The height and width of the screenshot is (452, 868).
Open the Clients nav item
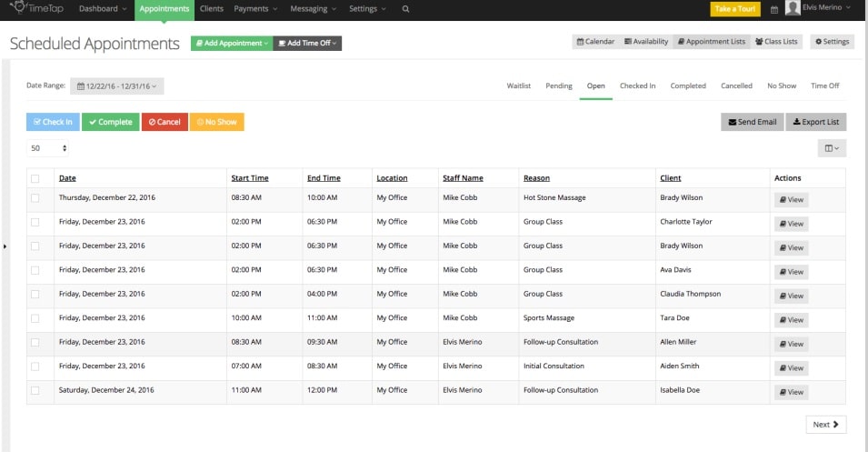point(212,9)
